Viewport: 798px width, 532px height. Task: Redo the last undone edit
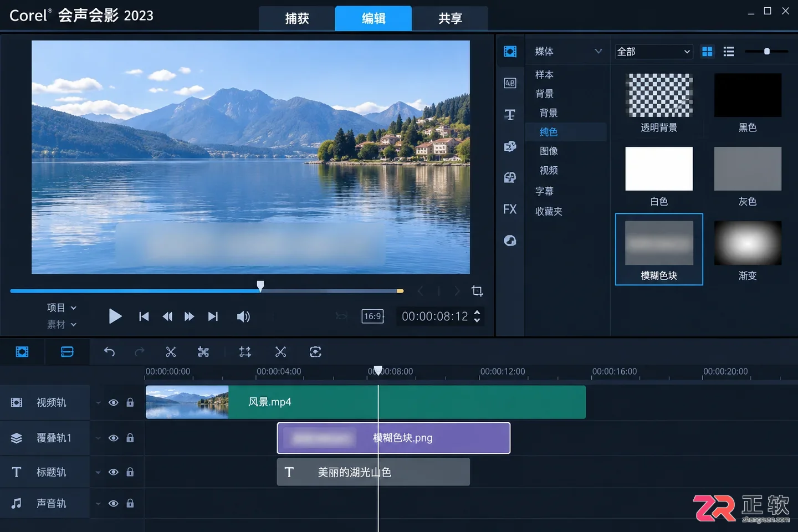140,352
